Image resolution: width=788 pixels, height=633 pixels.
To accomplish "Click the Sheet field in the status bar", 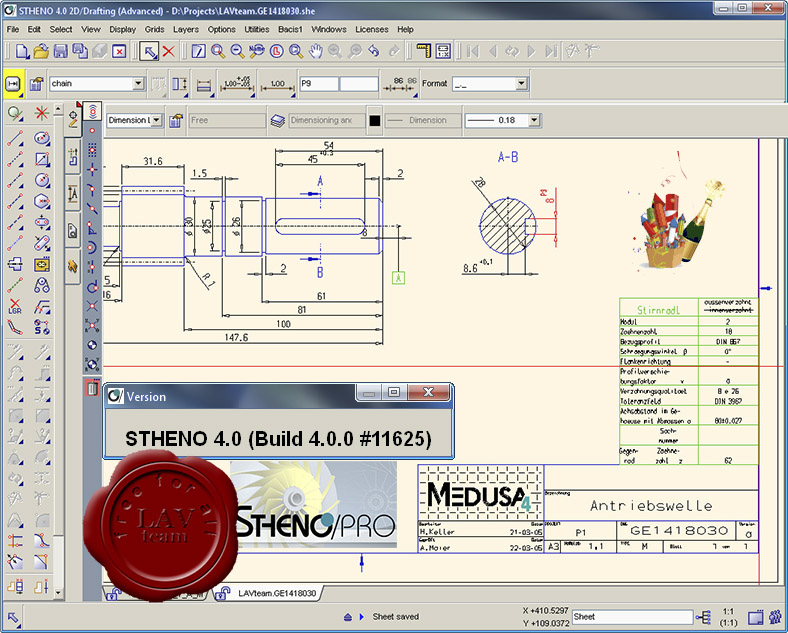I will point(632,617).
